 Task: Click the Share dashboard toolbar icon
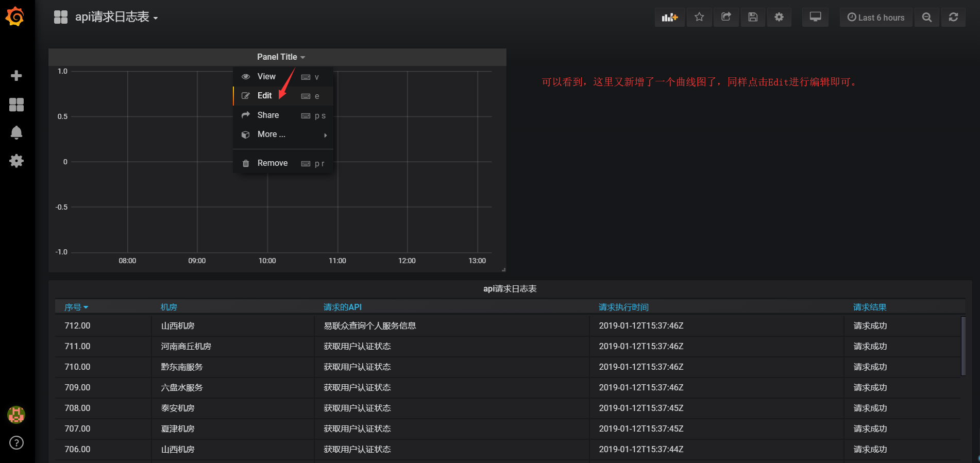(726, 17)
